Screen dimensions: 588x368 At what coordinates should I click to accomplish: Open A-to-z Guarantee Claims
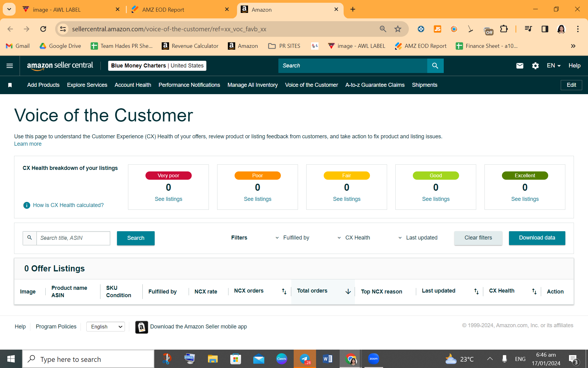(375, 85)
